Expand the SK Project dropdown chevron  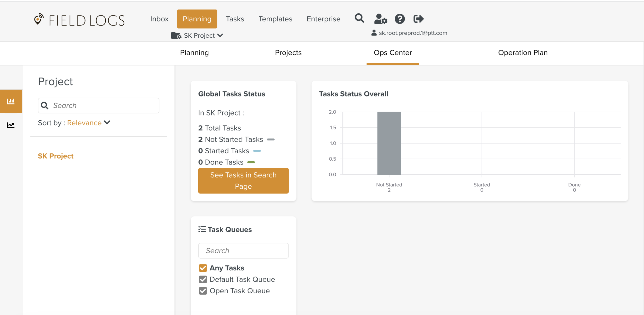220,35
